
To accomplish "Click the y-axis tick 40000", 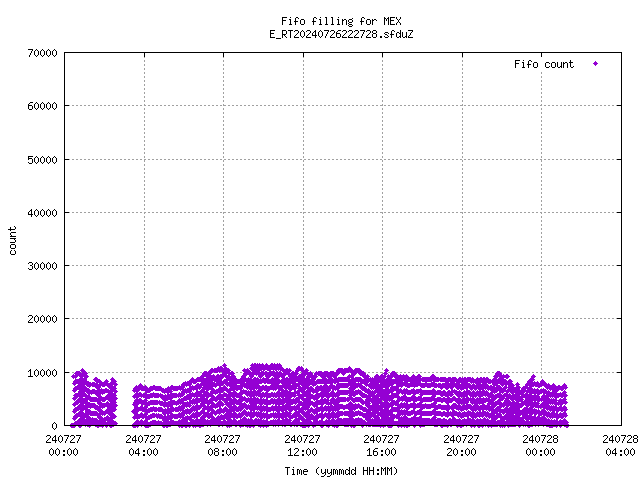I will (42, 213).
